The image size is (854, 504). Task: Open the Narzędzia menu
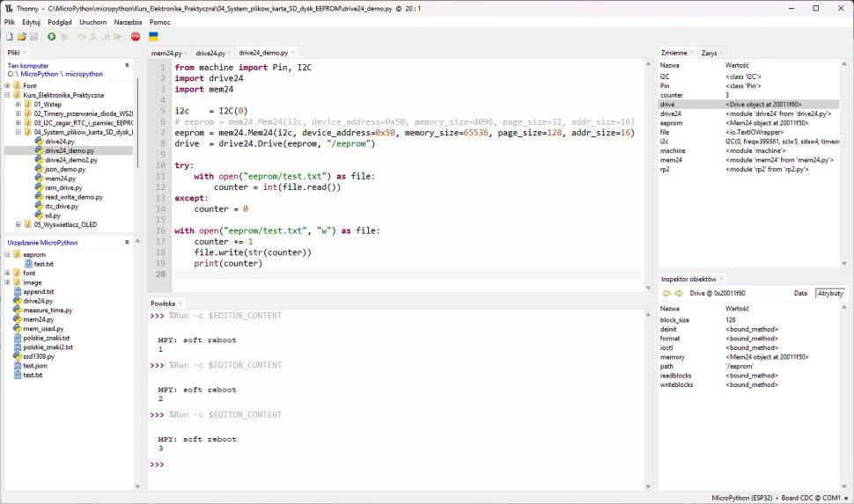(129, 22)
